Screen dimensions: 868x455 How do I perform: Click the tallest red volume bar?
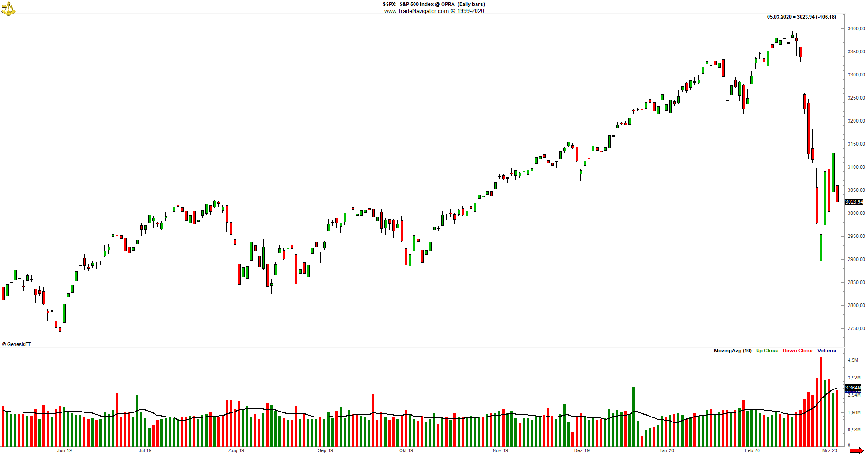point(821,402)
